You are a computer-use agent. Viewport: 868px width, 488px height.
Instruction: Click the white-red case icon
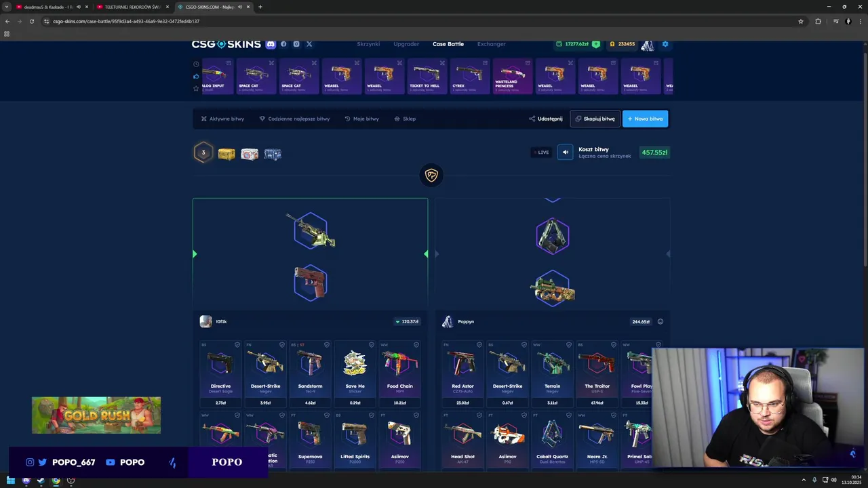250,155
